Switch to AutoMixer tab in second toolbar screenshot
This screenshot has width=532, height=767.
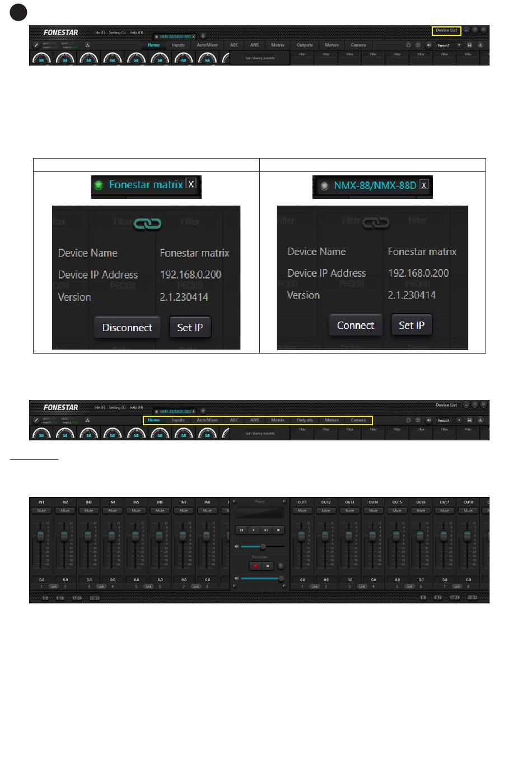click(x=207, y=420)
